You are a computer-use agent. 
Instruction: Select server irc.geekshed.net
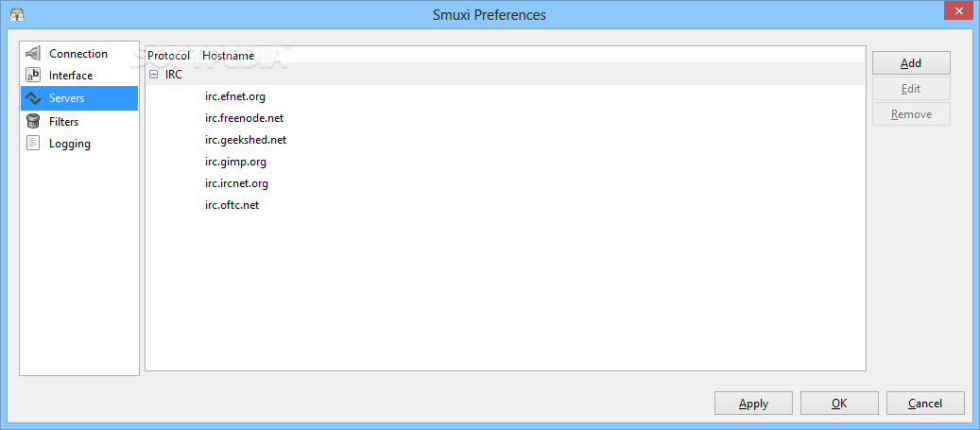click(x=246, y=140)
